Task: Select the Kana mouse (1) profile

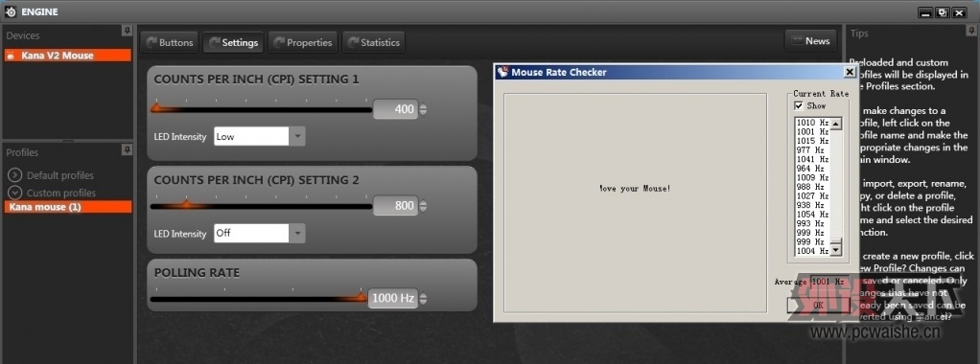Action: 67,207
